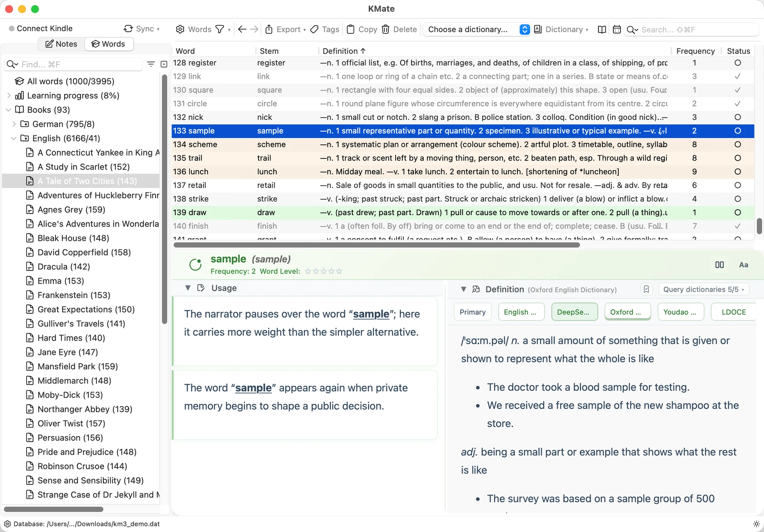The image size is (764, 532).
Task: Expand the Learning progress tree node
Action: coord(9,96)
